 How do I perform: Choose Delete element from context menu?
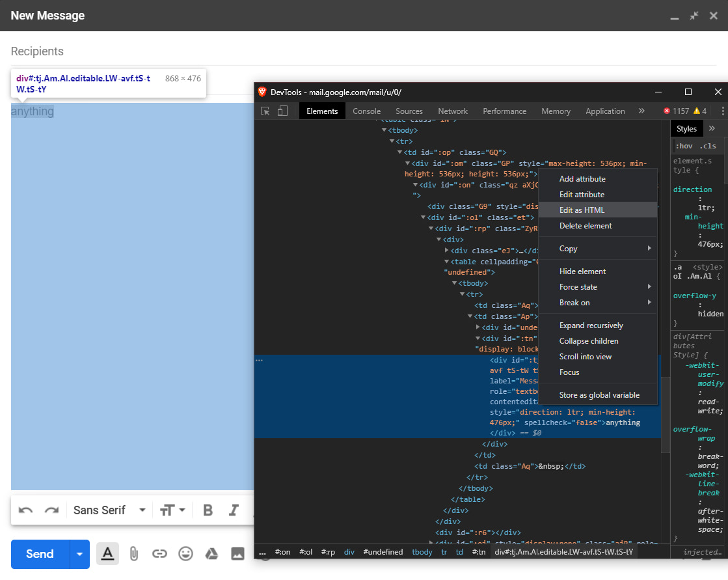coord(598,226)
